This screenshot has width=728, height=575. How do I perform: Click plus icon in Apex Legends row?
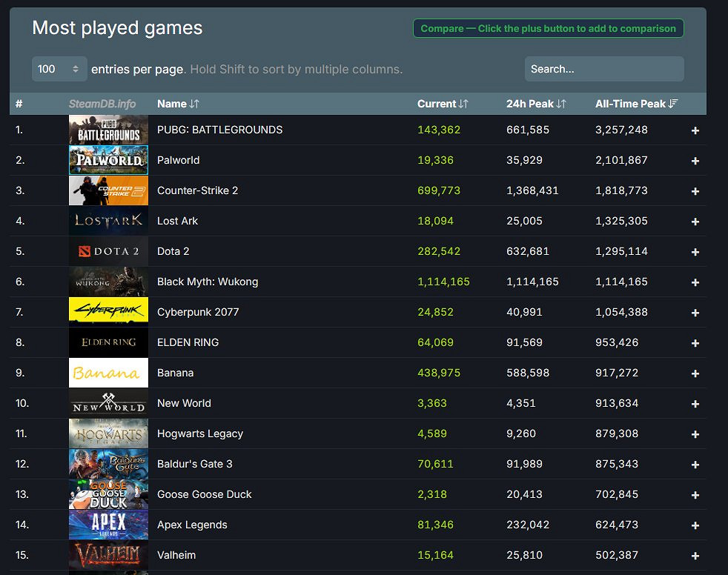coord(695,525)
